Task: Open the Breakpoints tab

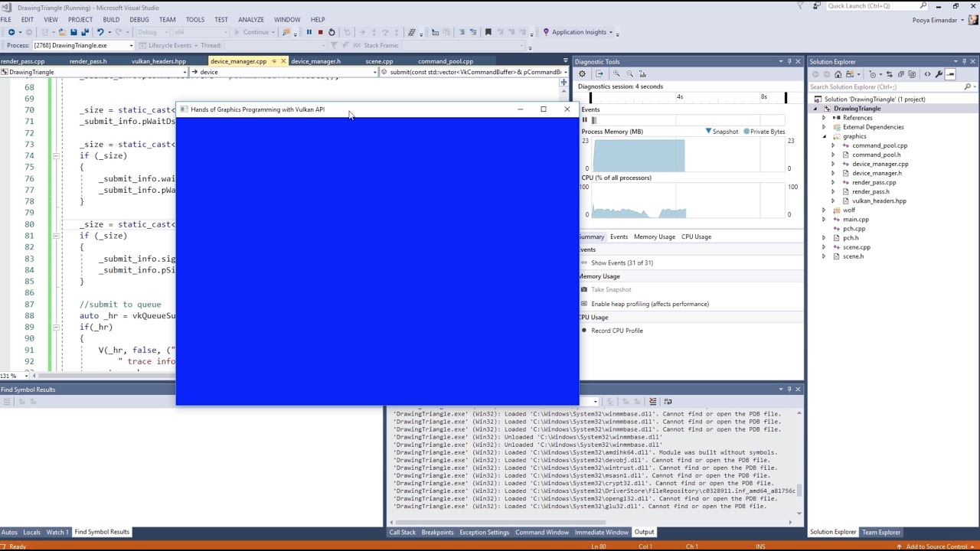Action: pyautogui.click(x=437, y=532)
